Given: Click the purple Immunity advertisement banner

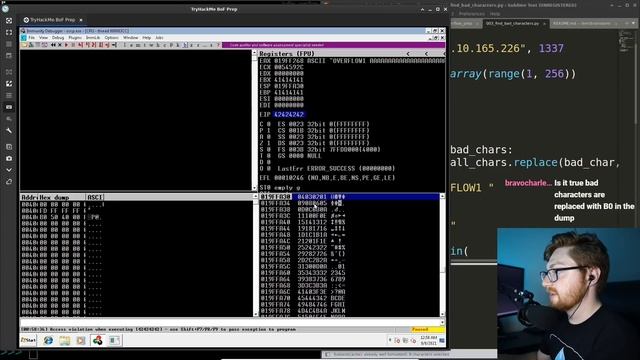Looking at the screenshot, I should [333, 45].
